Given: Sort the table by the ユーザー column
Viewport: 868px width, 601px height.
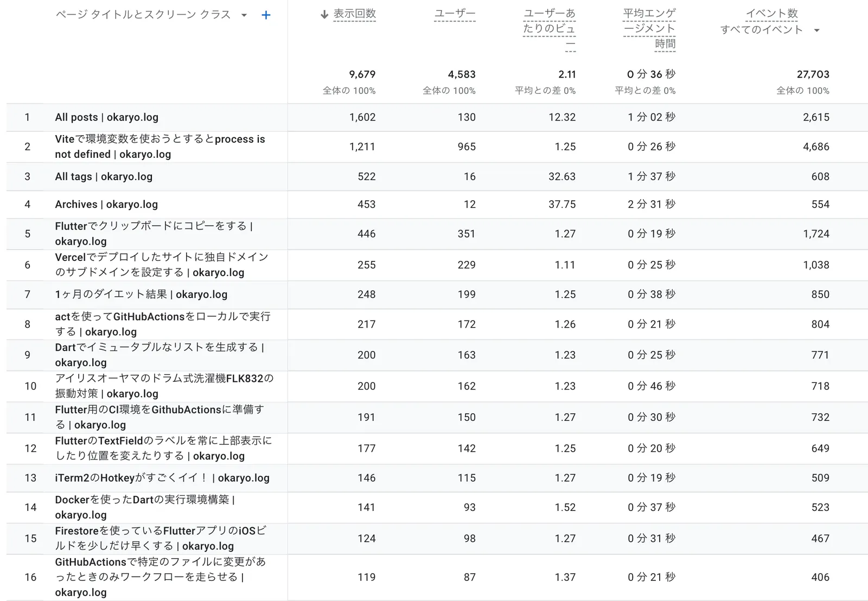Looking at the screenshot, I should tap(456, 15).
